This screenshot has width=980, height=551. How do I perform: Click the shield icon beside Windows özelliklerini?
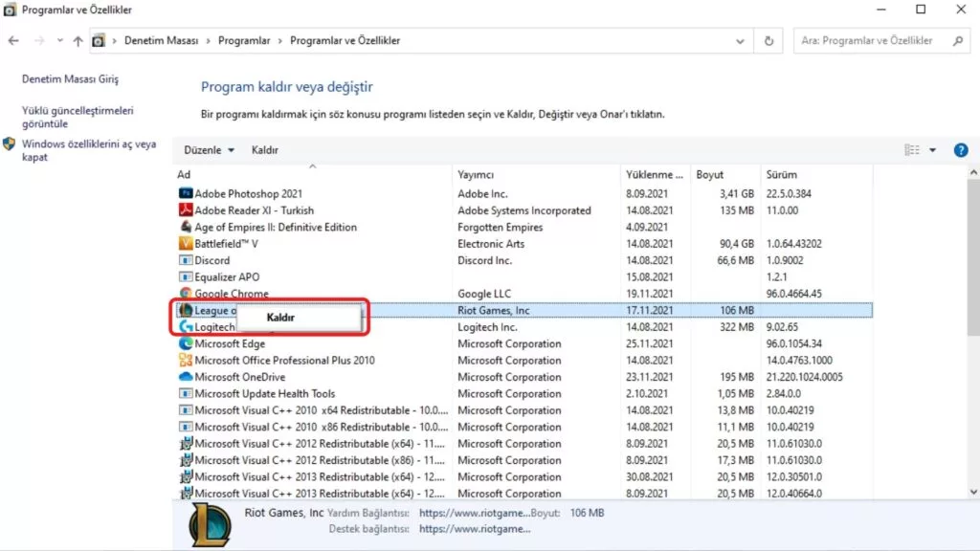point(9,144)
